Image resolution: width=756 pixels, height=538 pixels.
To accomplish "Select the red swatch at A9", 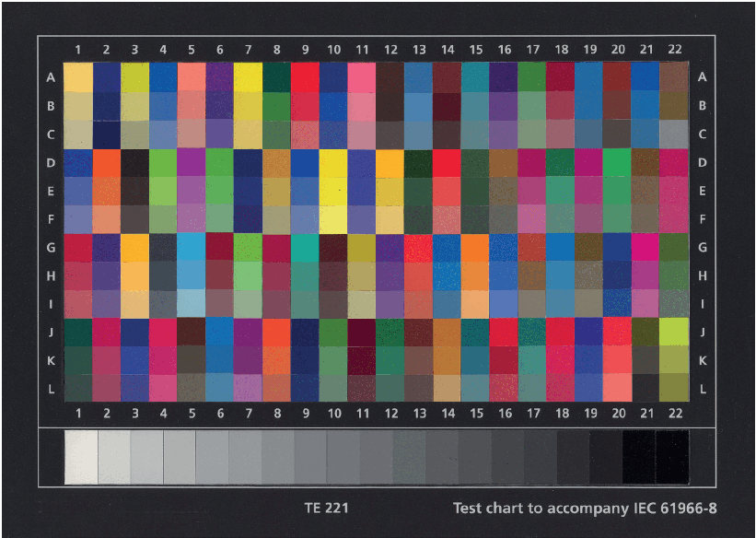I will point(305,77).
